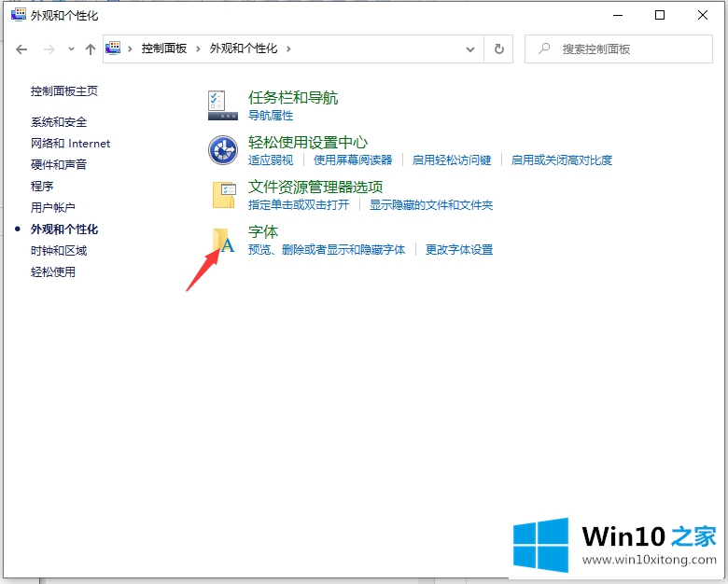Image resolution: width=728 pixels, height=584 pixels.
Task: Click the search magnifier icon
Action: [x=544, y=49]
